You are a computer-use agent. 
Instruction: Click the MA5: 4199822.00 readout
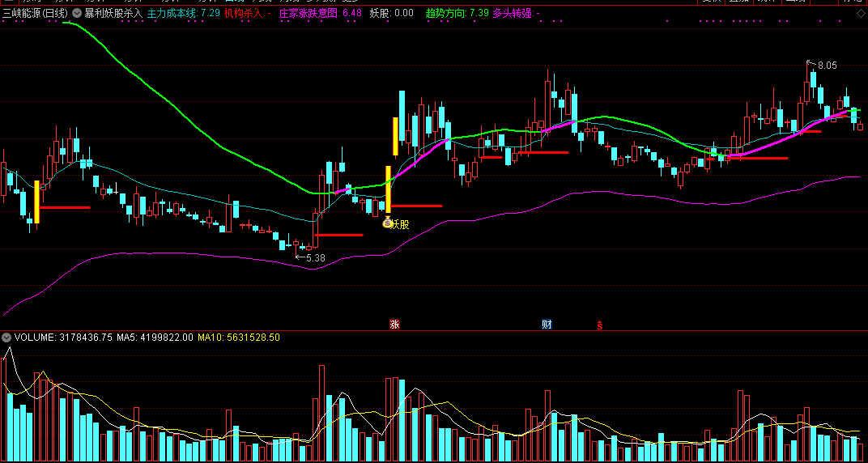pyautogui.click(x=155, y=337)
